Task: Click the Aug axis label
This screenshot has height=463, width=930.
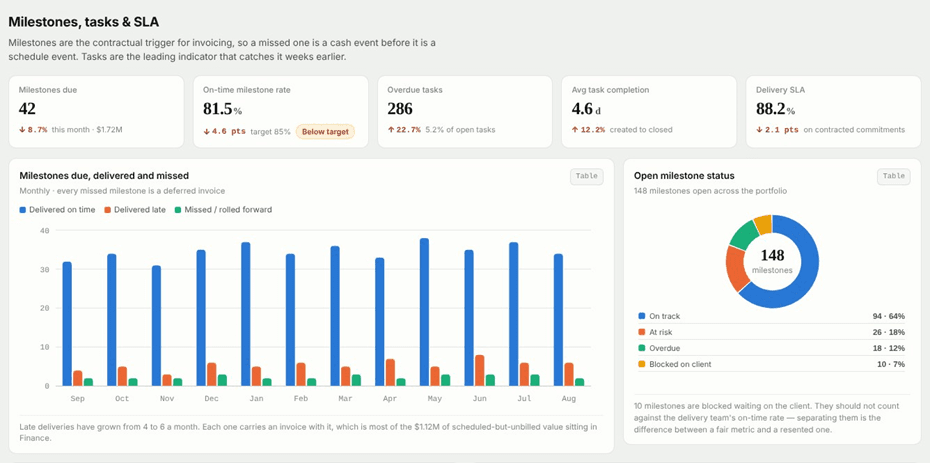Action: 569,399
